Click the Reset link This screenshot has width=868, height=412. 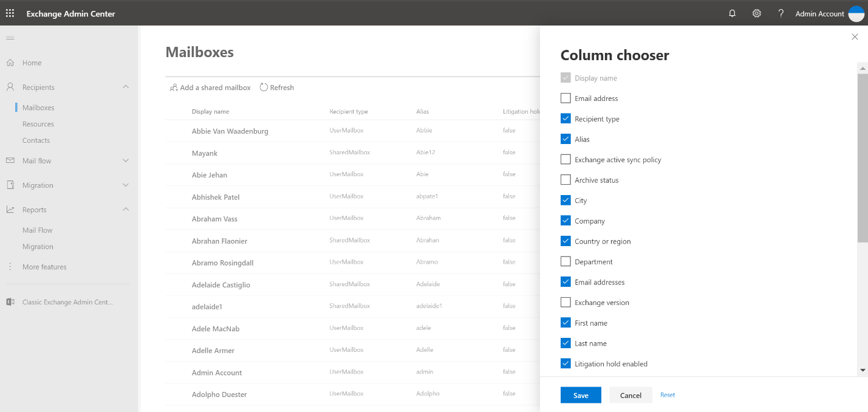[668, 395]
